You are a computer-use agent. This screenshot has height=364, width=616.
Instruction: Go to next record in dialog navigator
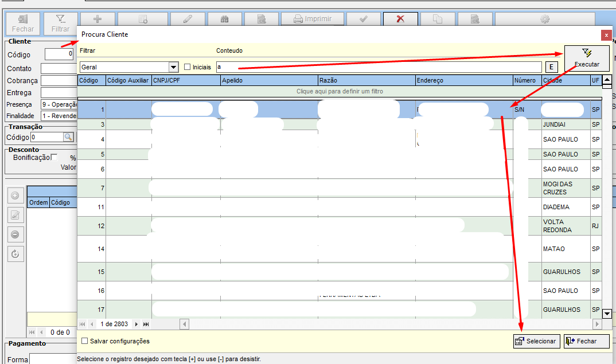pos(137,324)
